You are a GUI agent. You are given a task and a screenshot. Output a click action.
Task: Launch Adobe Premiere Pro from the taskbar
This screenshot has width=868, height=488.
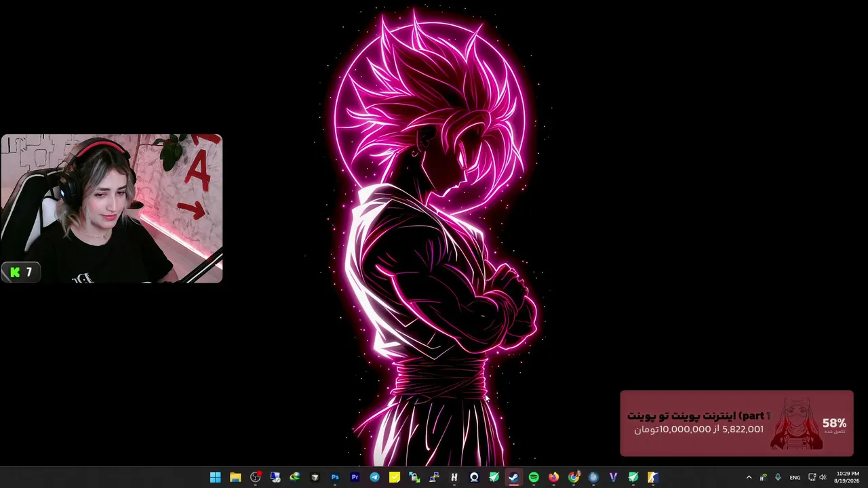[355, 477]
